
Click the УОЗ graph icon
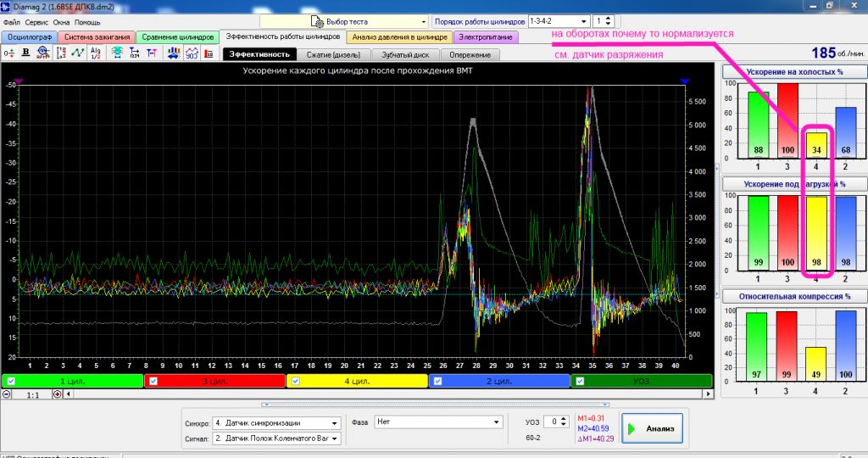click(192, 53)
